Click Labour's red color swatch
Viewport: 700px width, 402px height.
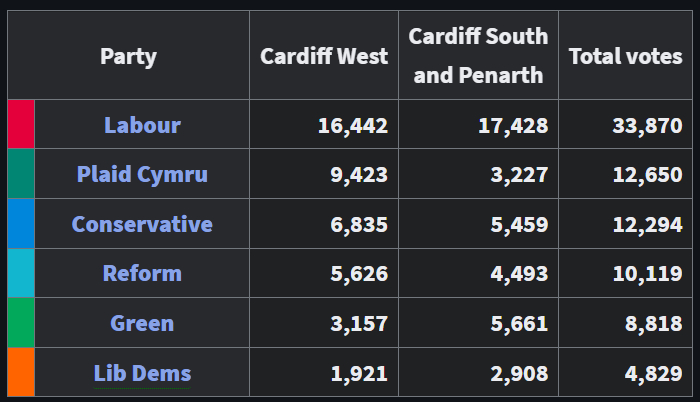[21, 125]
